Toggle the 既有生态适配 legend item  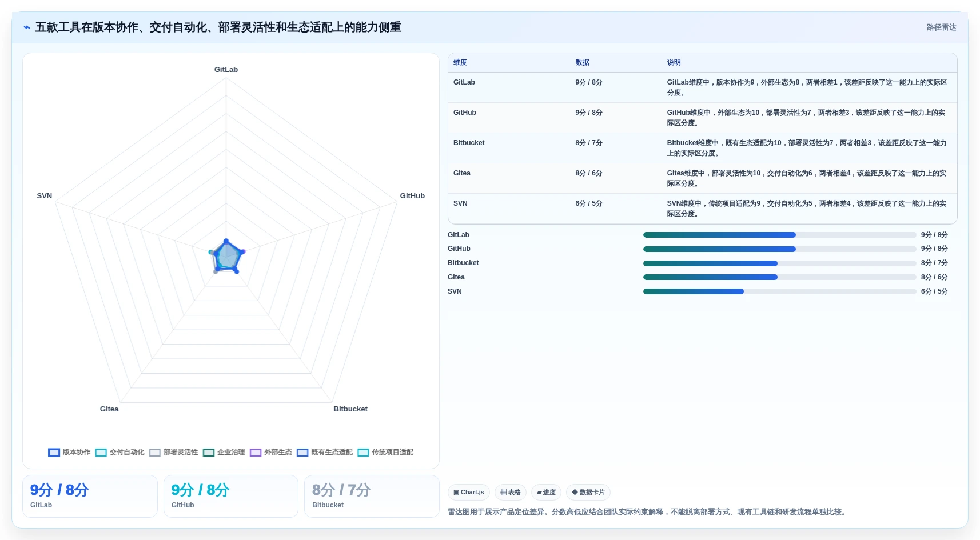(324, 452)
